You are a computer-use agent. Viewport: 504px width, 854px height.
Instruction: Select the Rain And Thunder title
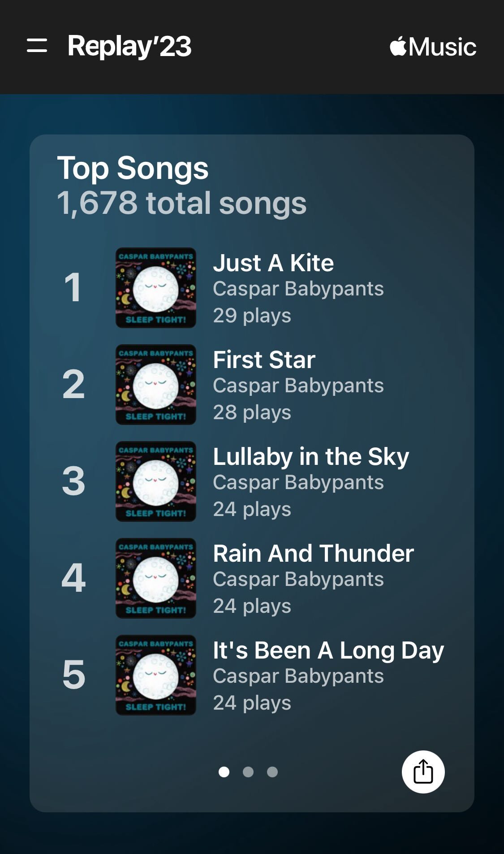pos(313,553)
